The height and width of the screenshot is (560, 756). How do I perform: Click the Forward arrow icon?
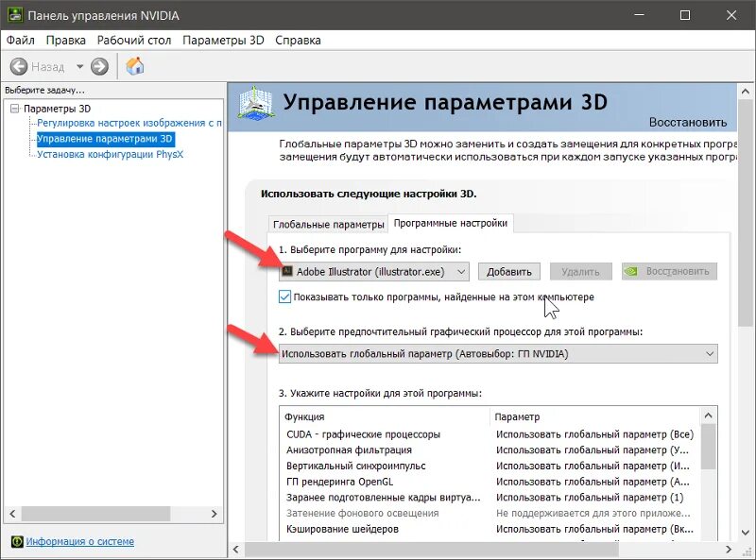100,66
